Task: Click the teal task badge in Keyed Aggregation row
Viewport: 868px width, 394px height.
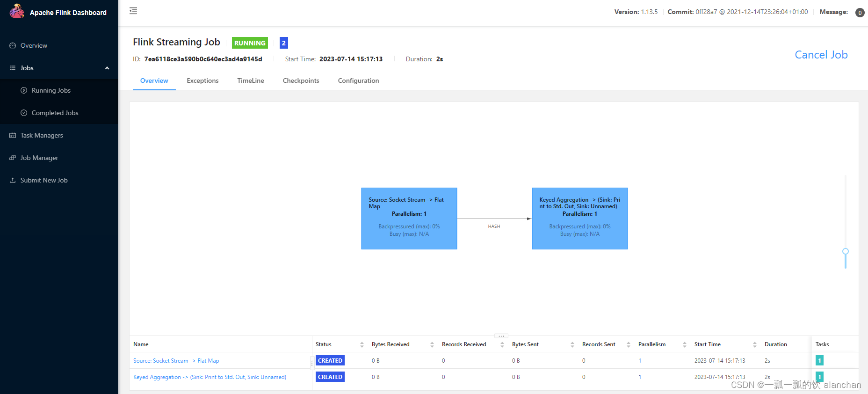Action: point(819,377)
